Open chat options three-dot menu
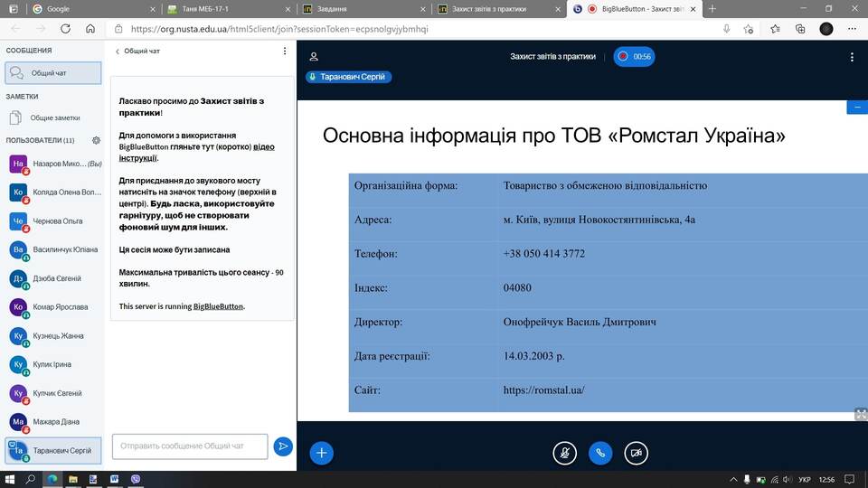This screenshot has height=488, width=868. point(285,51)
